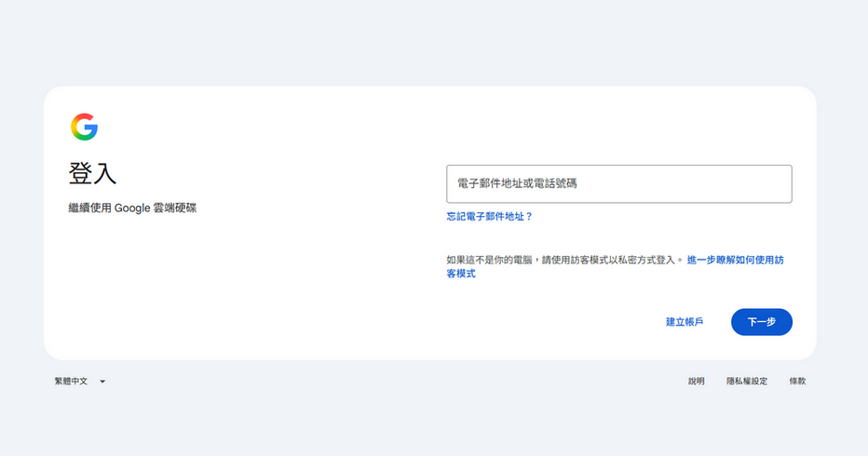This screenshot has width=868, height=456.
Task: Open the 隱私權設定 footer link
Action: pyautogui.click(x=747, y=382)
